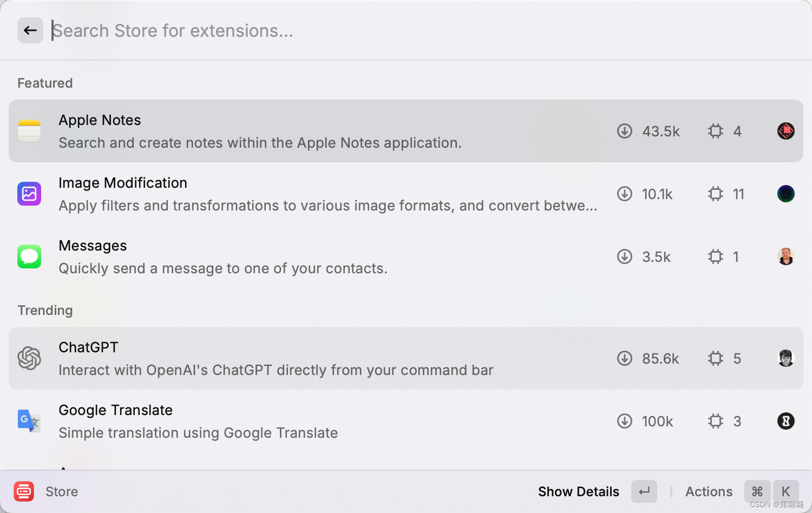Select the Google Translate extension title
This screenshot has height=513, width=812.
pyautogui.click(x=115, y=410)
